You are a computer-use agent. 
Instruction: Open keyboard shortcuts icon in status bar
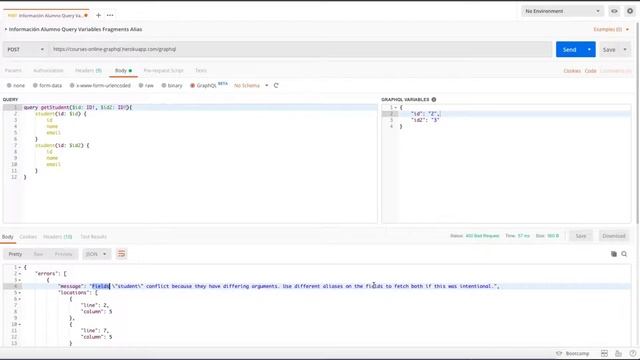click(x=619, y=353)
